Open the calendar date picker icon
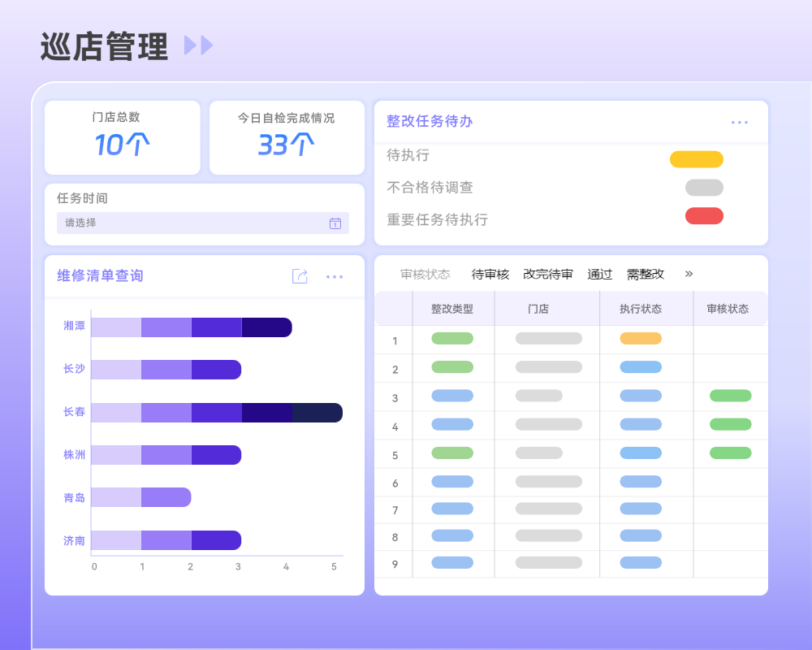 pyautogui.click(x=335, y=223)
